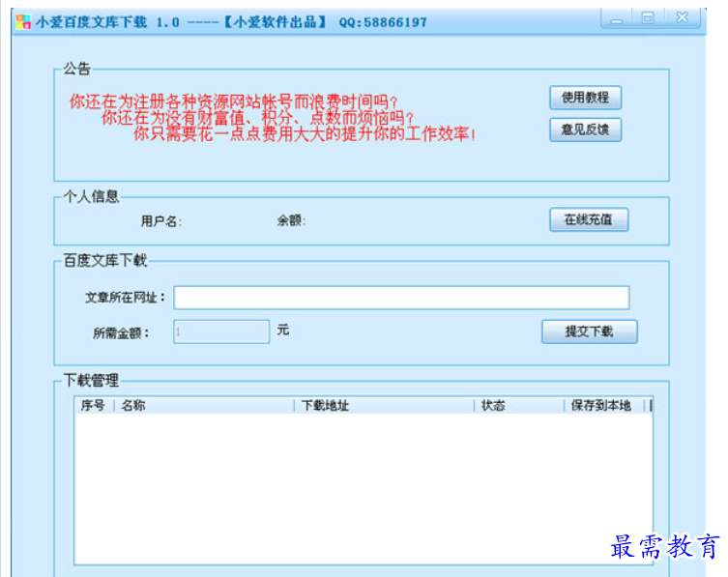Image resolution: width=728 pixels, height=577 pixels.
Task: Sort by 下载地址 column header
Action: click(x=385, y=405)
